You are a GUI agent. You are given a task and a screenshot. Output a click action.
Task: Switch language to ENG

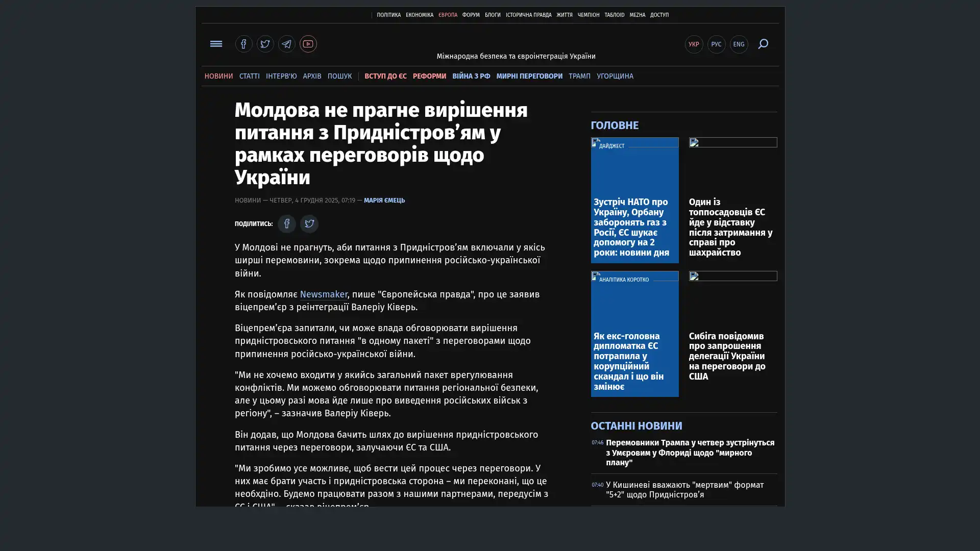pyautogui.click(x=739, y=44)
